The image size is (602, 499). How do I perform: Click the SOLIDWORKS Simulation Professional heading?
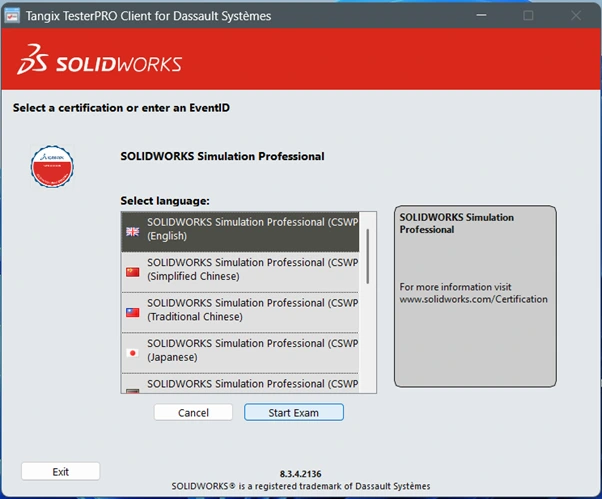[222, 156]
